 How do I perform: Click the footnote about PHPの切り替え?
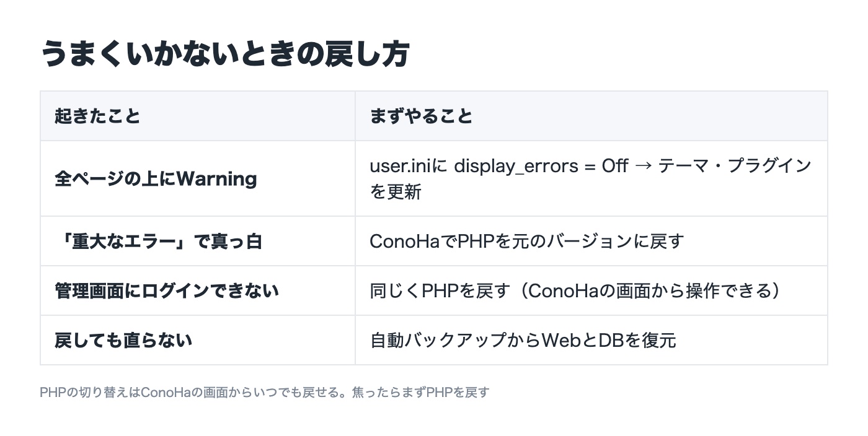tap(265, 392)
